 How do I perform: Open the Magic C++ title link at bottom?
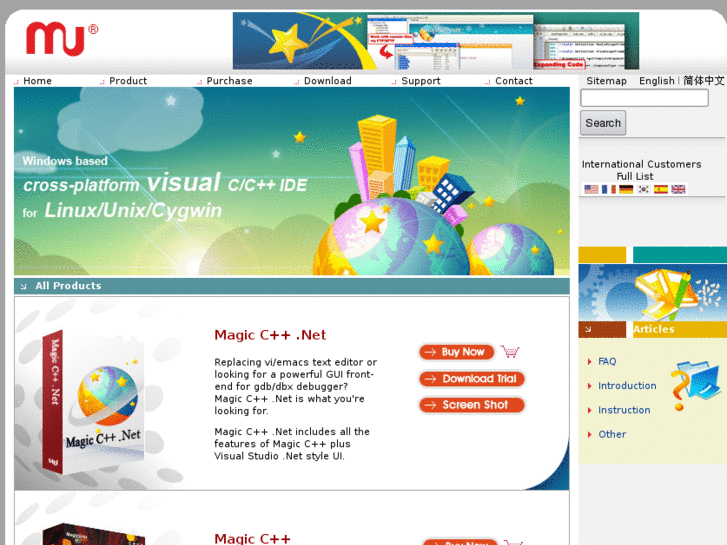[x=252, y=538]
